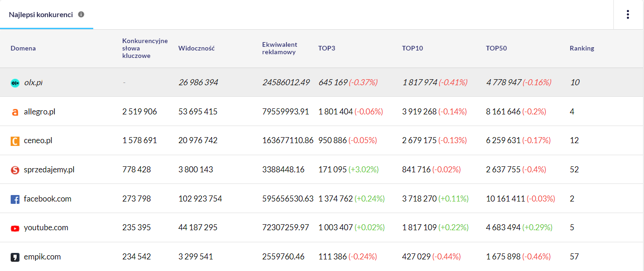This screenshot has width=644, height=271.
Task: Sort by Konkurencyjne słowa kluczowe header
Action: 145,48
